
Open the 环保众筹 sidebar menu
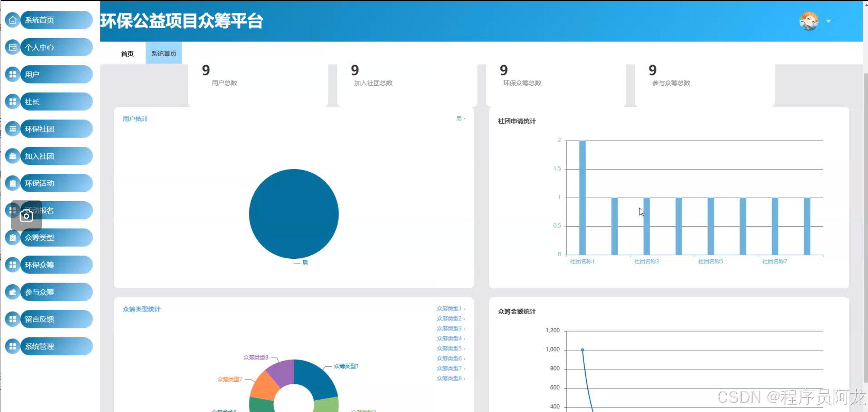[x=57, y=265]
